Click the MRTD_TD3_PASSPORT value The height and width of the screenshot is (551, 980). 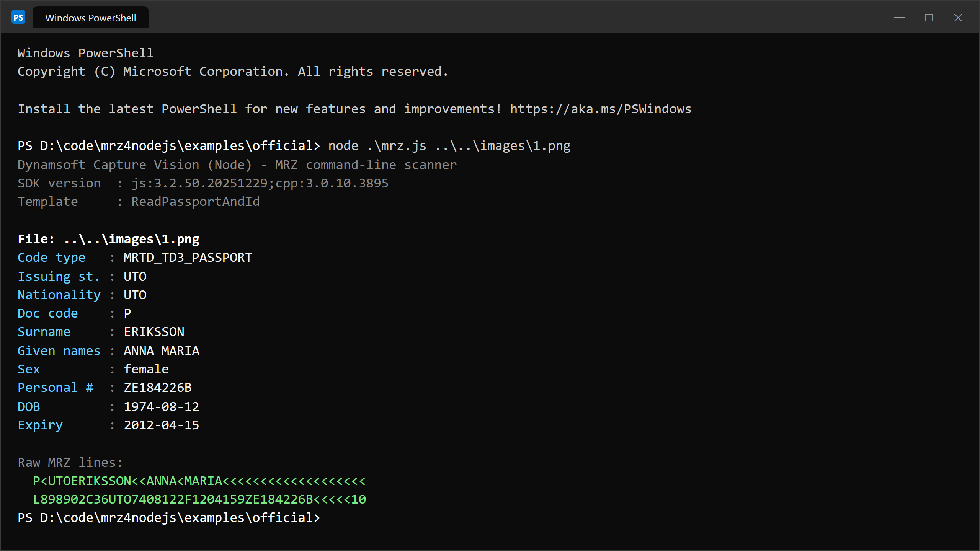click(x=188, y=258)
